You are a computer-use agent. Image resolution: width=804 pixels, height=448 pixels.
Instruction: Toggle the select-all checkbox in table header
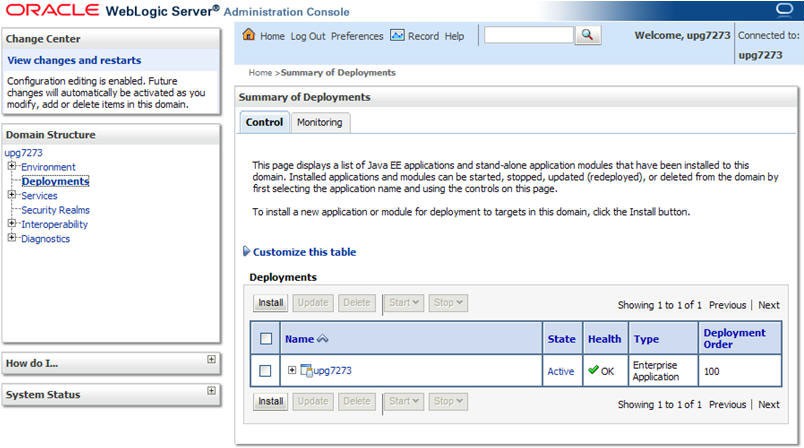click(x=266, y=339)
